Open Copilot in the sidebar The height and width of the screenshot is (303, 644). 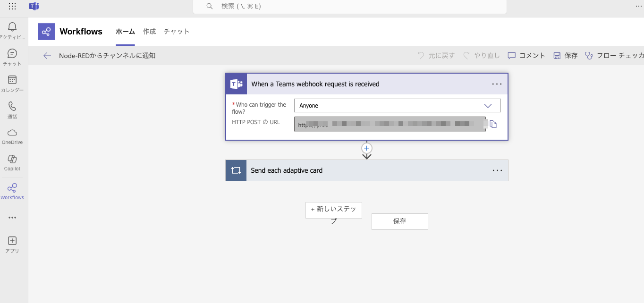[12, 163]
